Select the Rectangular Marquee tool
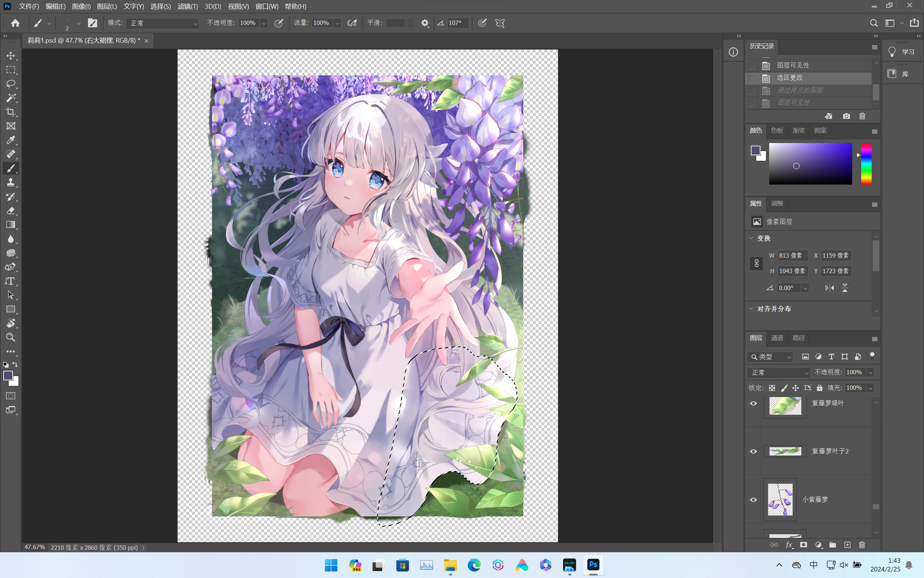 tap(11, 70)
